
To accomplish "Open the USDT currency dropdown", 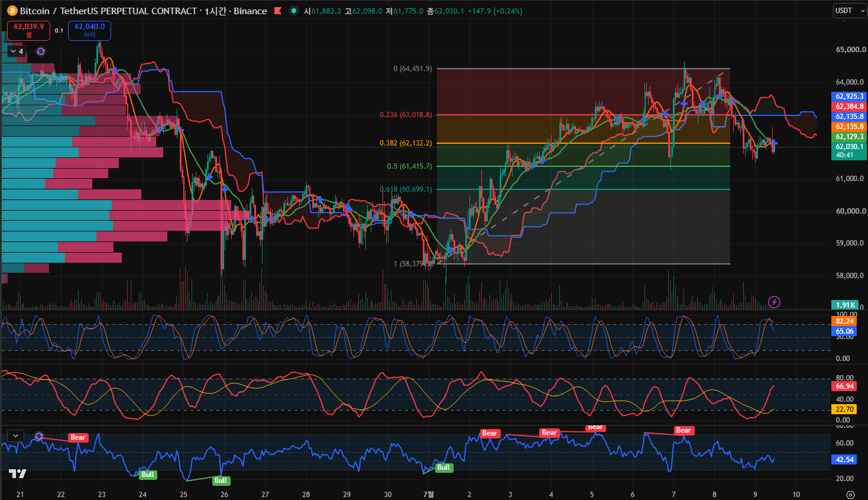I will pyautogui.click(x=850, y=11).
